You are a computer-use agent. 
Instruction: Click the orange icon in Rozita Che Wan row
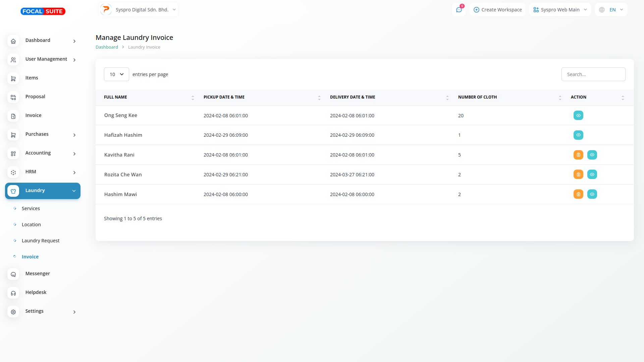point(578,175)
